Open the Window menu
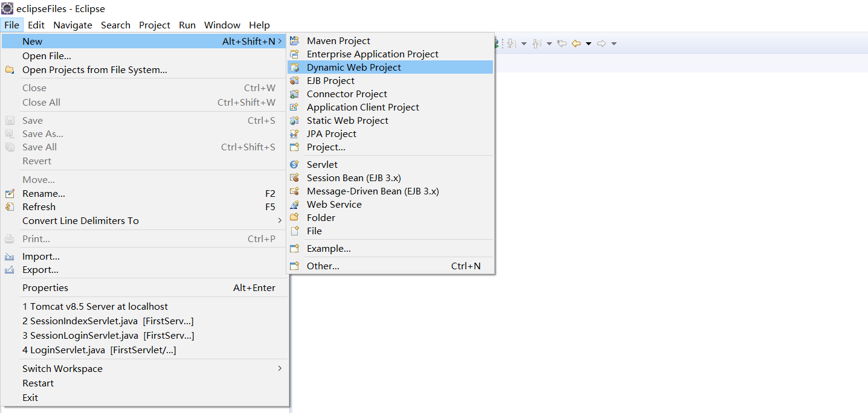Screen dimensions: 868x413 pyautogui.click(x=222, y=25)
